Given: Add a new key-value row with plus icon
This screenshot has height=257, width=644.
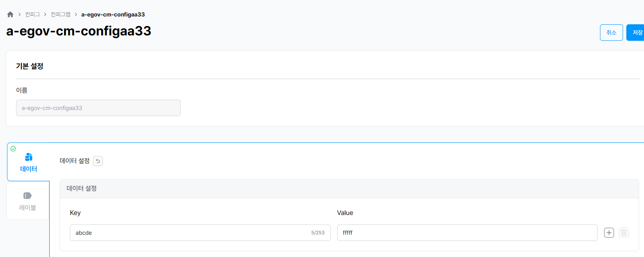Looking at the screenshot, I should [x=609, y=233].
